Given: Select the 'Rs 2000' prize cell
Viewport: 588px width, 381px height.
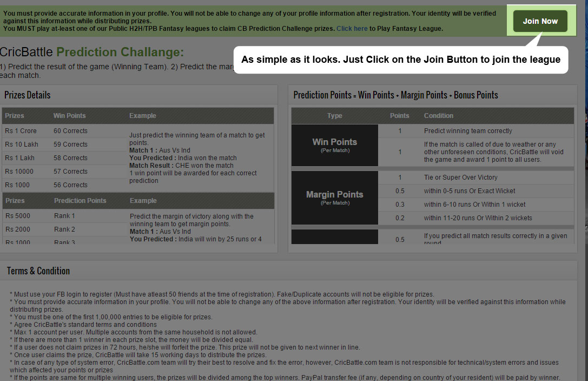Looking at the screenshot, I should (18, 229).
